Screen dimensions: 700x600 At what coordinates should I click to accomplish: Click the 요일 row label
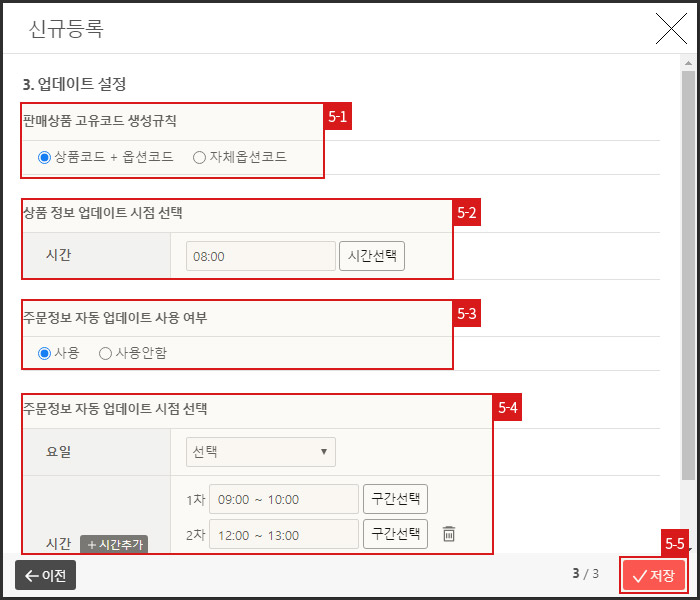tap(58, 451)
